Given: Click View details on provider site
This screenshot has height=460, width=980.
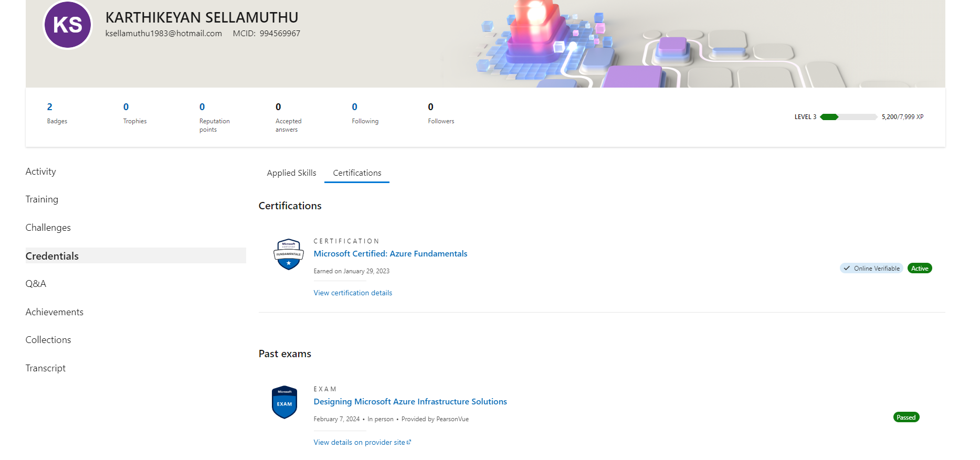Looking at the screenshot, I should pyautogui.click(x=362, y=442).
